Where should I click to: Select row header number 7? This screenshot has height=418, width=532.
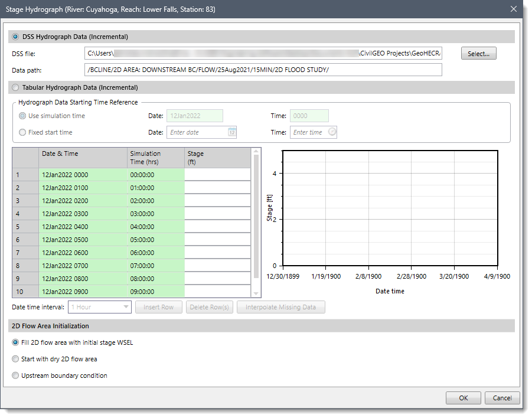tap(25, 253)
